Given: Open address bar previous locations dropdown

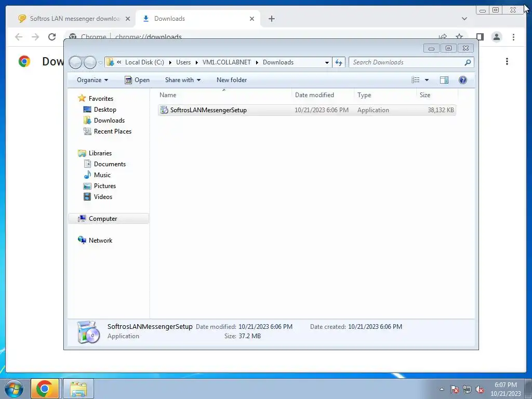Looking at the screenshot, I should pyautogui.click(x=327, y=62).
